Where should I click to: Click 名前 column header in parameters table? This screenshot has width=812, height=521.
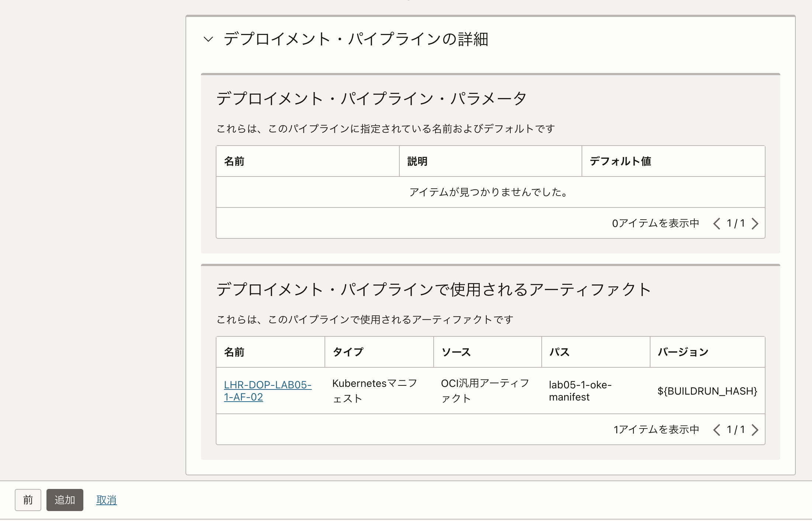(x=234, y=161)
